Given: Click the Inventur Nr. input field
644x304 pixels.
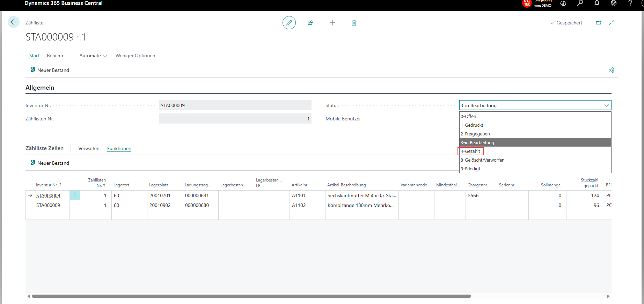Looking at the screenshot, I should click(x=235, y=105).
